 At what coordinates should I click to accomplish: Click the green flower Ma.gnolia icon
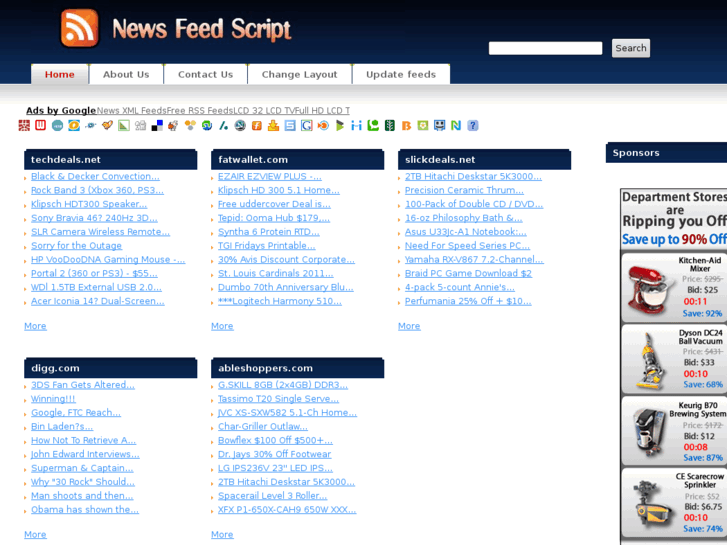423,125
